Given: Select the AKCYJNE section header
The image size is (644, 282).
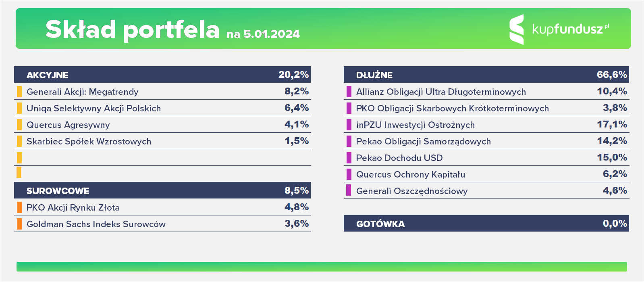Looking at the screenshot, I should pyautogui.click(x=48, y=75).
